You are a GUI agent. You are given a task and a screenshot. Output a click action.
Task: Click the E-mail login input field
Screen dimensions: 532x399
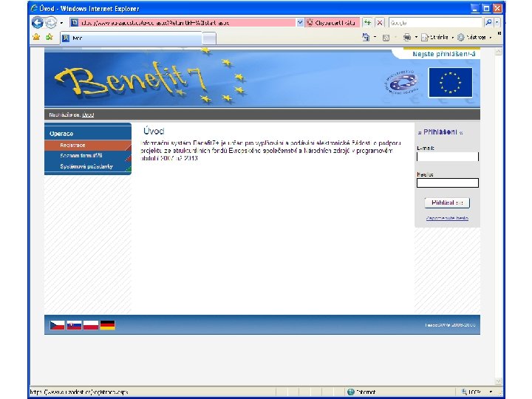point(448,157)
